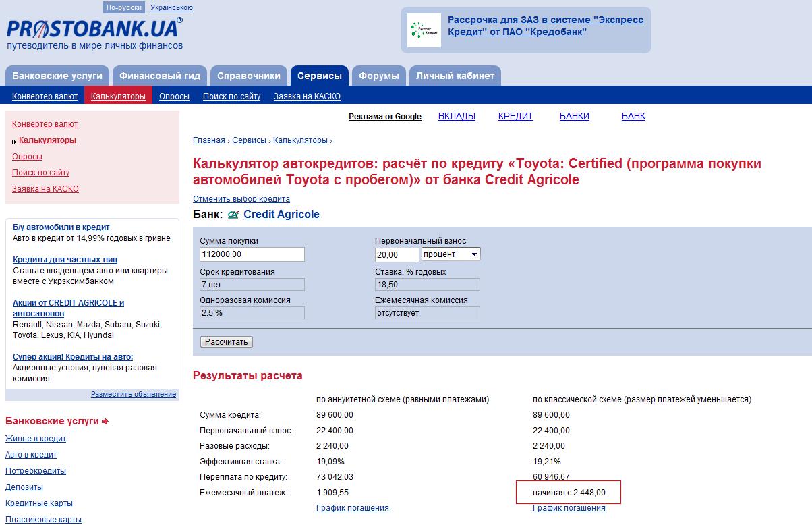The width and height of the screenshot is (812, 525).
Task: Open the Банковские услуги tab
Action: click(57, 76)
